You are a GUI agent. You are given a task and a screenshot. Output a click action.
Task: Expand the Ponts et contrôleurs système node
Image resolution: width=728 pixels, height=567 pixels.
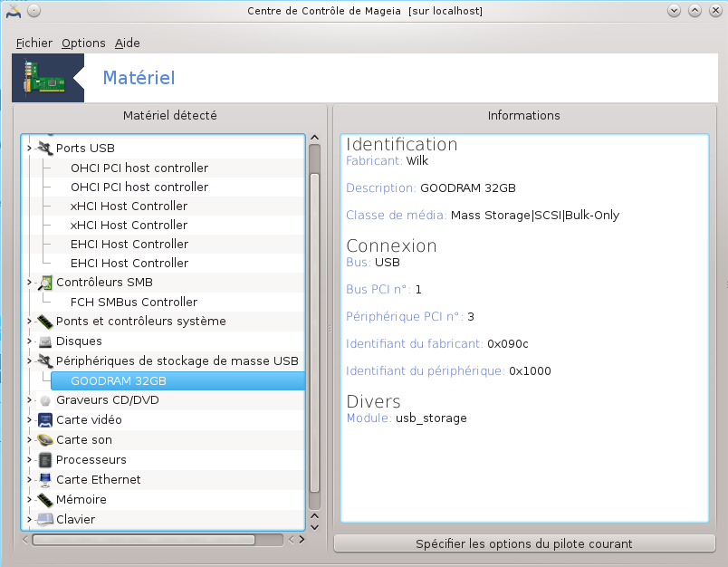point(30,322)
